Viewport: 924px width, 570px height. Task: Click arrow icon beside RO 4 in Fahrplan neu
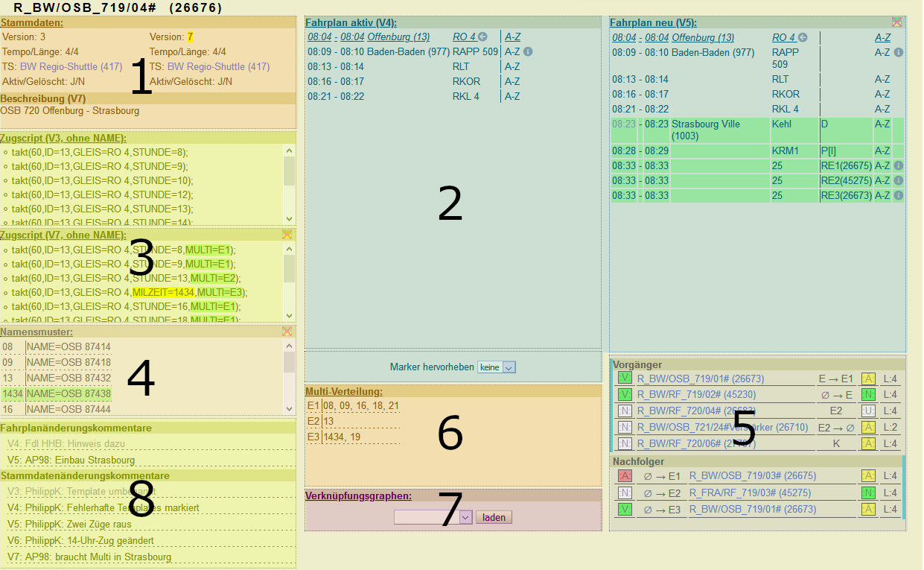(x=803, y=37)
